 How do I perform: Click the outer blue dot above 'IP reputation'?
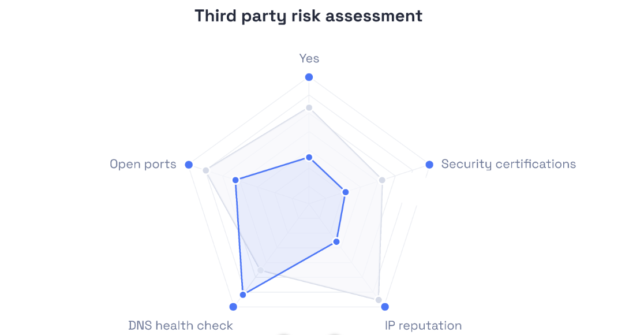click(x=385, y=307)
